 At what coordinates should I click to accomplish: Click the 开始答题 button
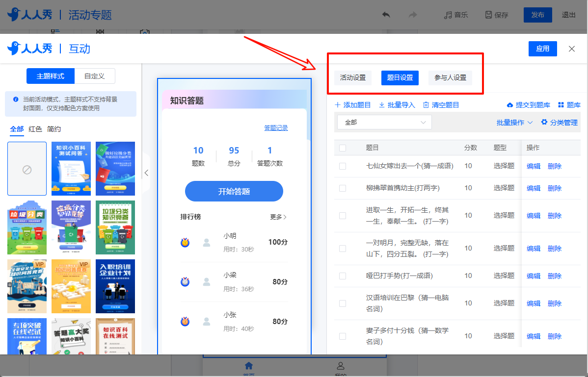(234, 191)
